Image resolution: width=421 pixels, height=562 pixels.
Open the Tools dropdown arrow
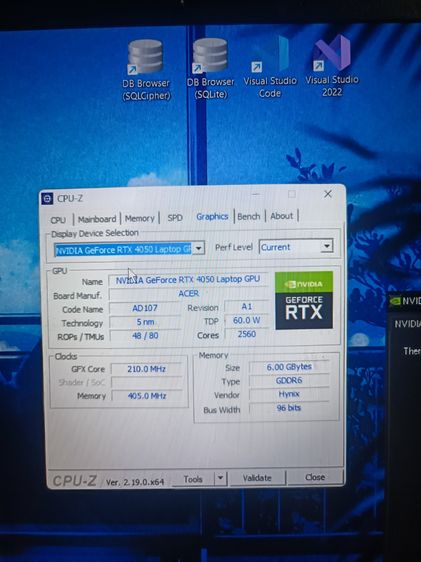click(220, 478)
